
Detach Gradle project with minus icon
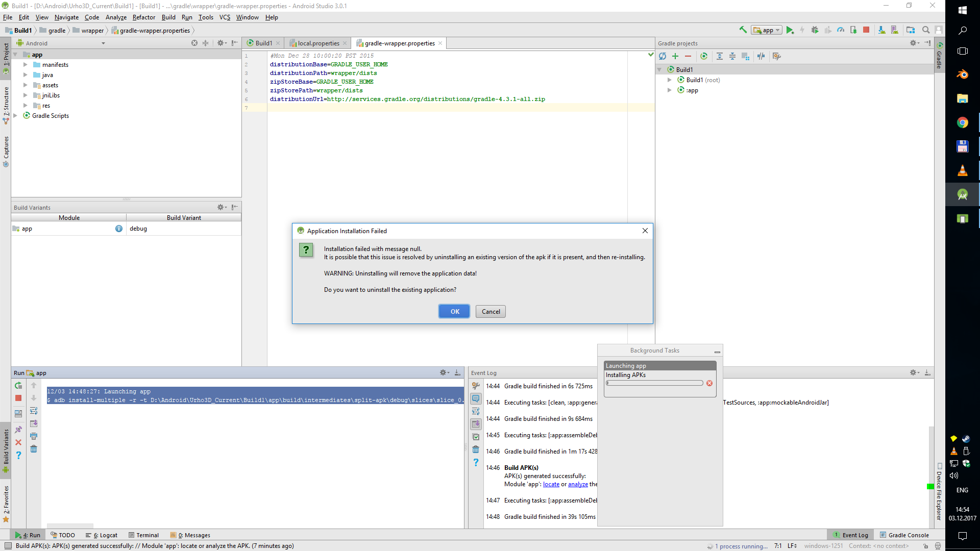(688, 56)
